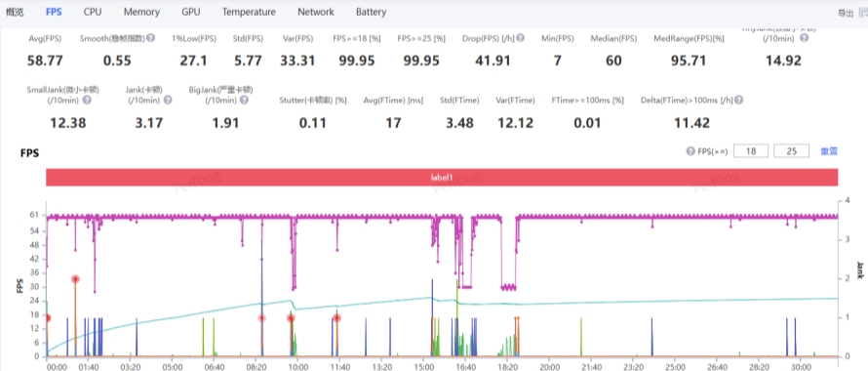Click the FTime>=100ms [%] label

pos(587,101)
